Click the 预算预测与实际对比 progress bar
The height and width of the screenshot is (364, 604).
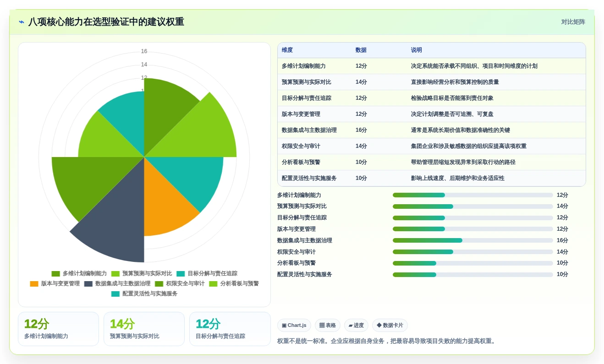[x=473, y=206]
